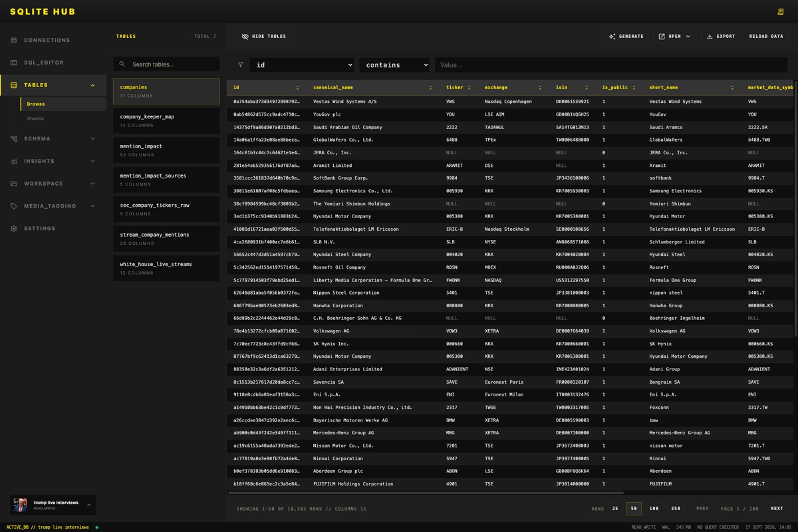The height and width of the screenshot is (532, 798).
Task: Set rows per page to 250
Action: (x=676, y=509)
